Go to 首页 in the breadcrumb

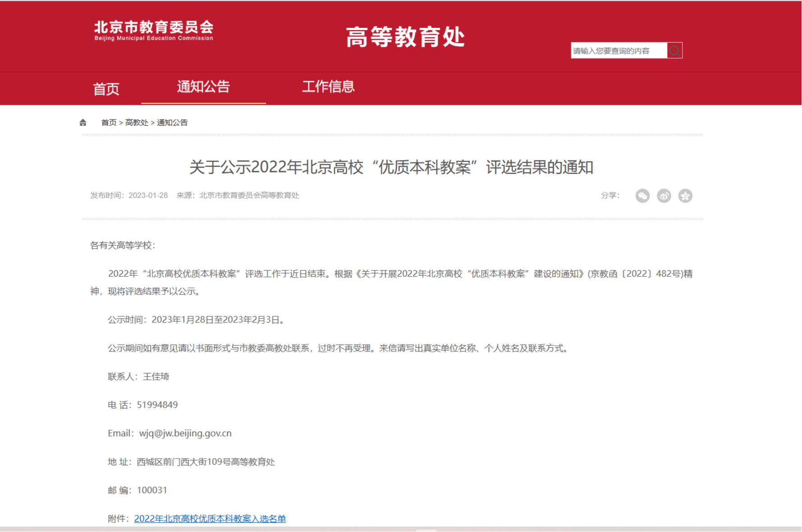(109, 123)
